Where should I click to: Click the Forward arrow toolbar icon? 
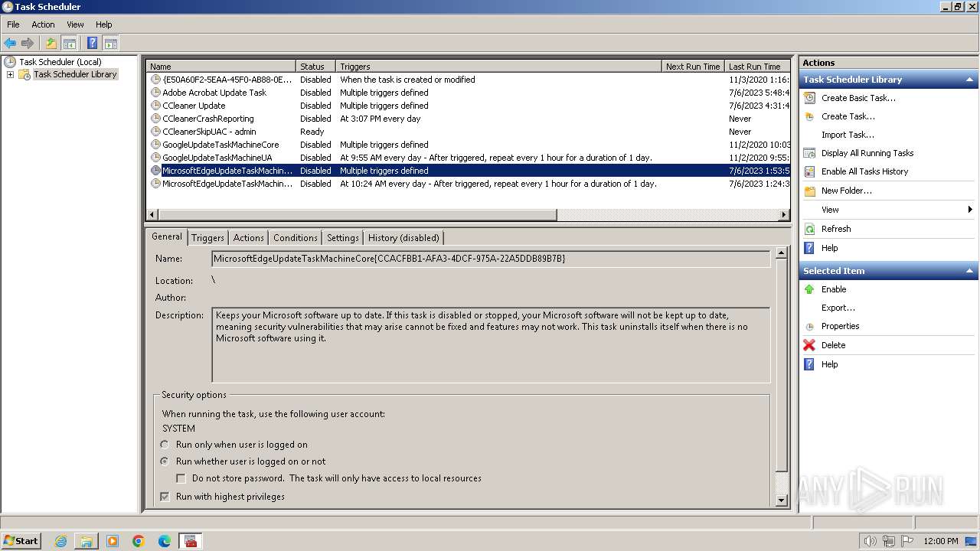tap(28, 44)
